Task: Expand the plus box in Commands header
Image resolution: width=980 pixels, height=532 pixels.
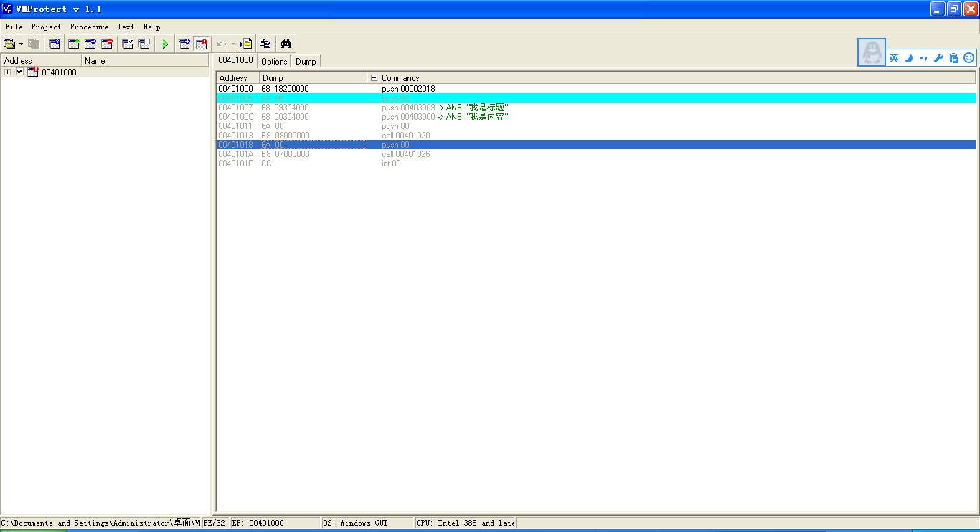Action: [374, 78]
